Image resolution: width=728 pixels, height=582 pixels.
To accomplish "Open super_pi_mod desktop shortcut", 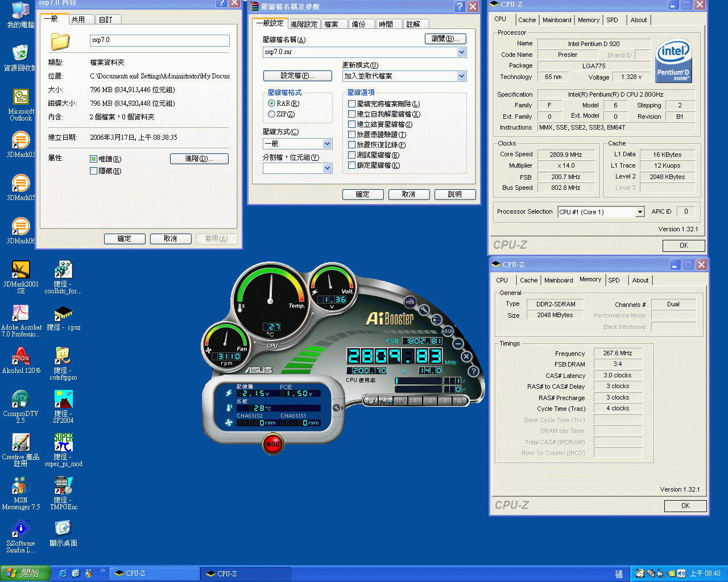I will point(63,450).
